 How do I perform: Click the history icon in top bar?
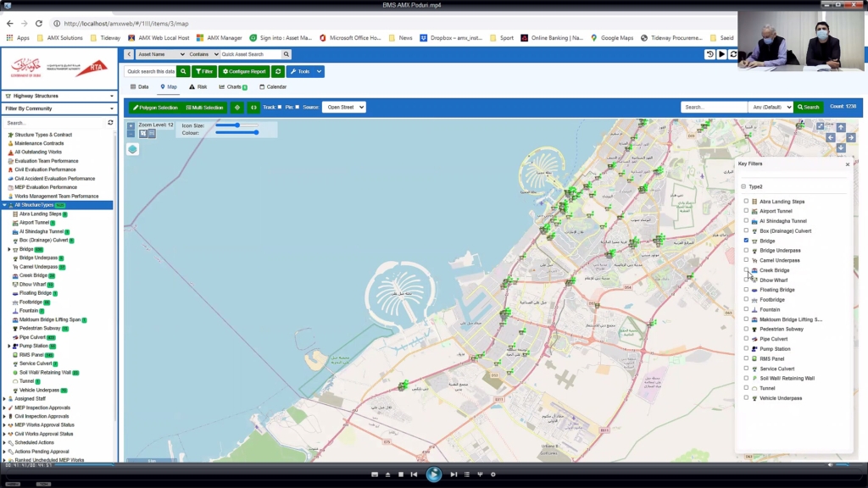710,54
